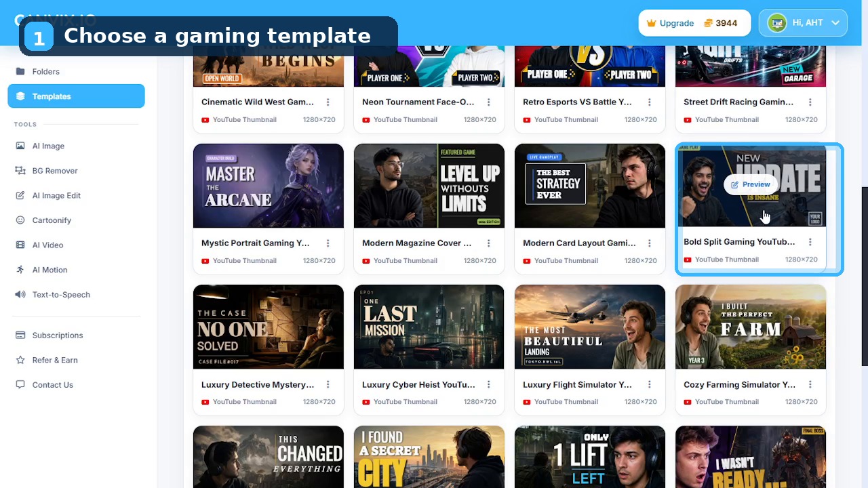The width and height of the screenshot is (868, 488).
Task: Select the I Wasn't Ready thumbnail
Action: click(x=751, y=457)
